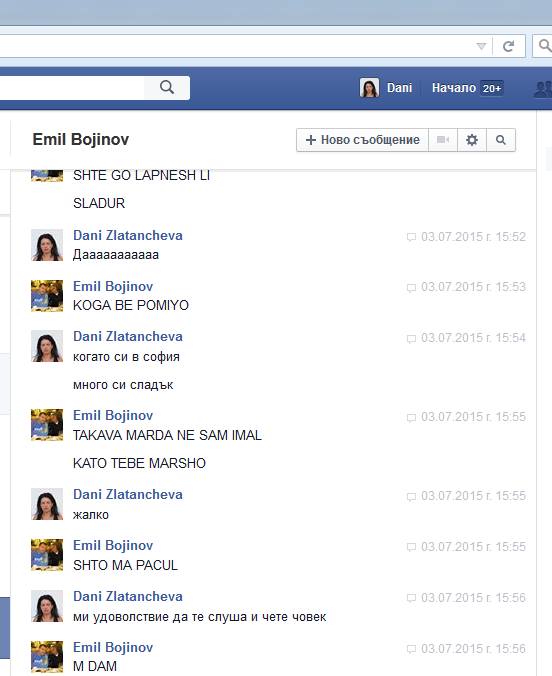Screen dimensions: 552x676
Task: Click the message icon beside 15:52 timestamp
Action: point(411,237)
